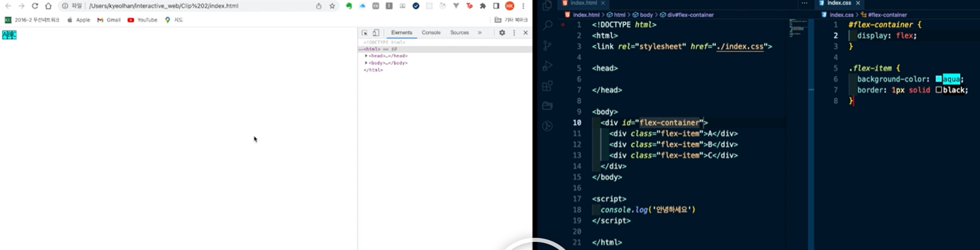Open VS Code Source Control view
The image size is (980, 250).
coord(548,45)
